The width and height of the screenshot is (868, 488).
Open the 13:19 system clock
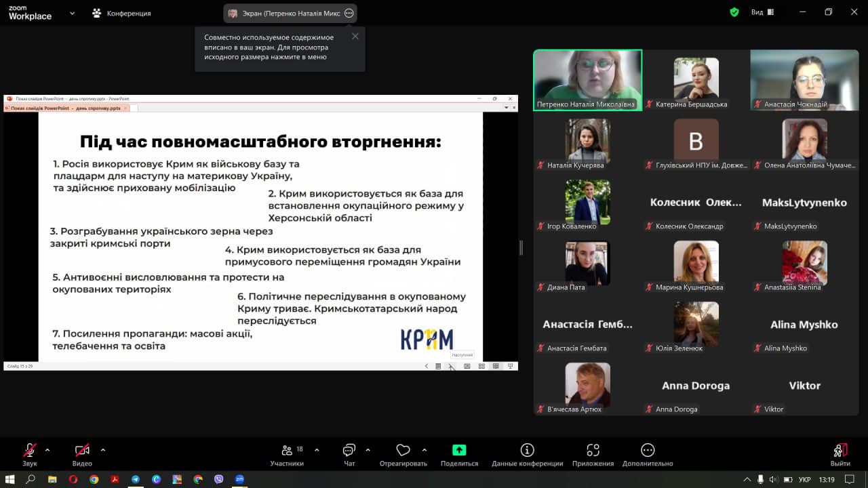[827, 479]
